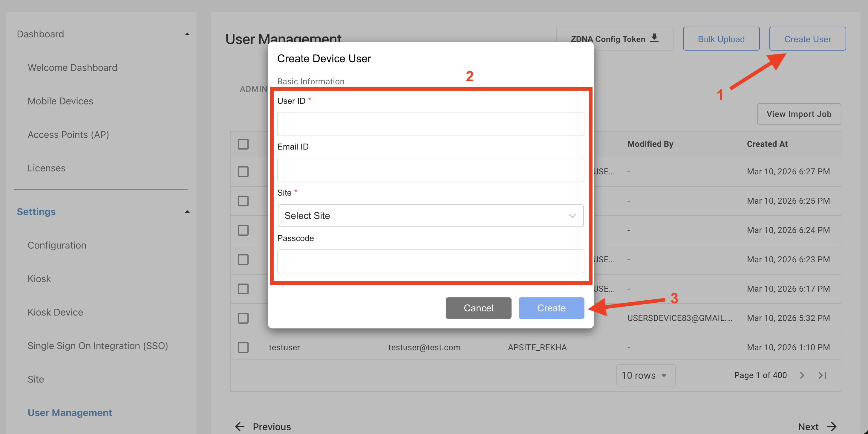Go to Kiosk Device settings
Viewport: 868px width, 434px height.
[x=55, y=312]
